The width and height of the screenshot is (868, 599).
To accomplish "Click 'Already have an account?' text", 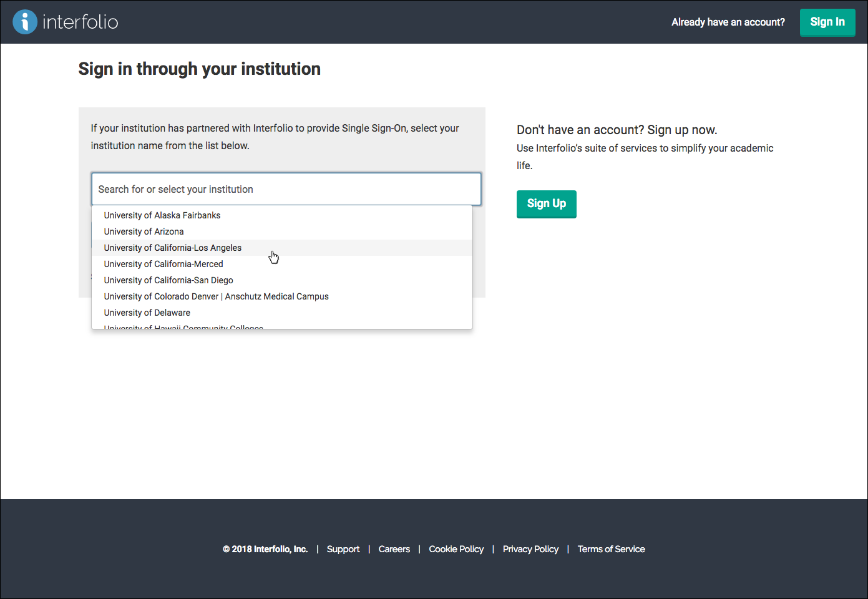I will [728, 22].
